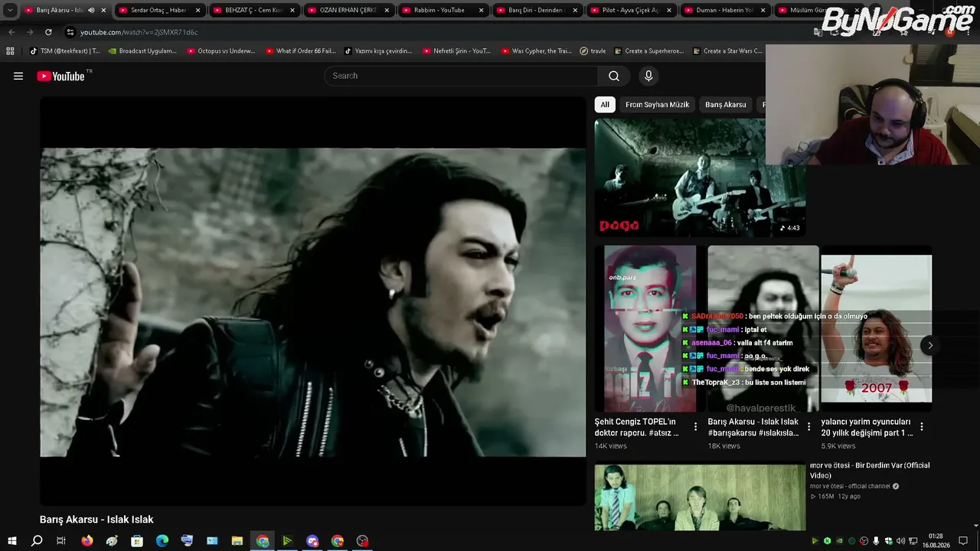Select the From Seyhan Müzik chip

tap(657, 105)
